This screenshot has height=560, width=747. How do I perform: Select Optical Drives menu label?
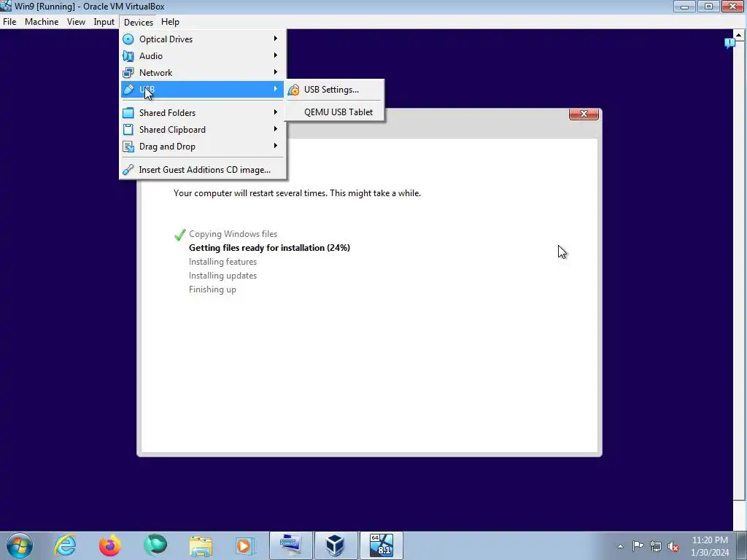click(x=166, y=39)
